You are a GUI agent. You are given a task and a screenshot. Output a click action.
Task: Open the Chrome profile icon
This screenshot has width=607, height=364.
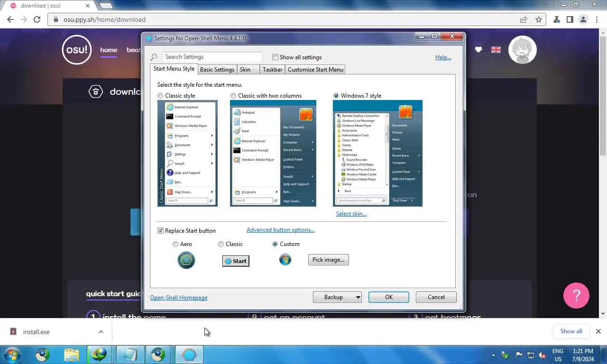(x=583, y=19)
